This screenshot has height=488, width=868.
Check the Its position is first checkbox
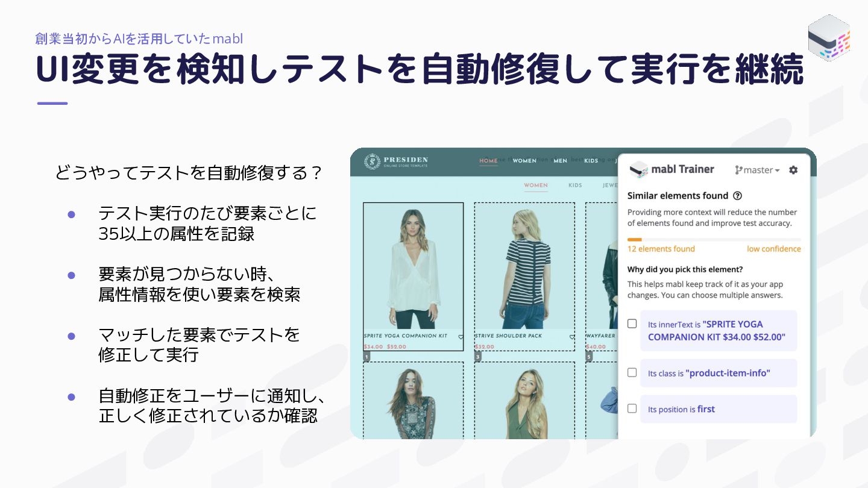632,408
